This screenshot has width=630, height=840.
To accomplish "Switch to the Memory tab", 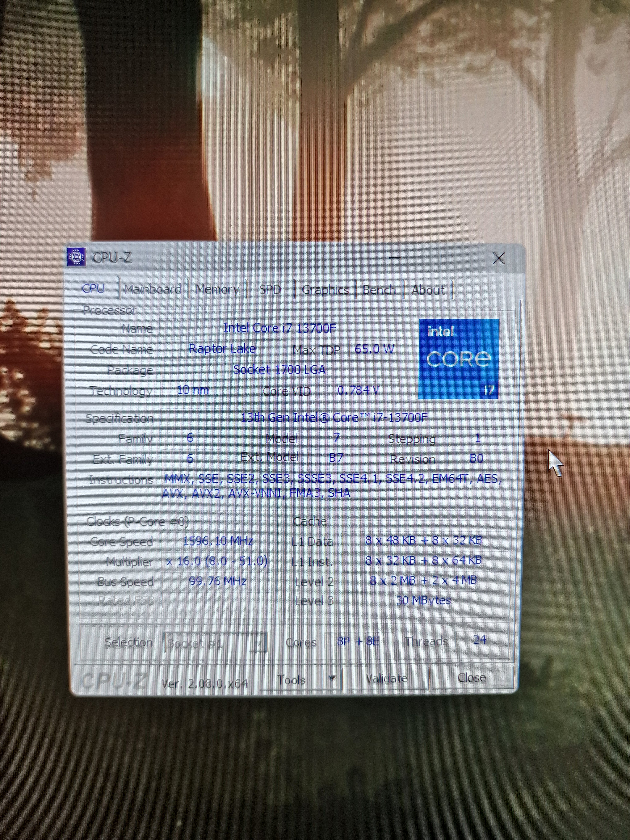I will click(x=217, y=289).
